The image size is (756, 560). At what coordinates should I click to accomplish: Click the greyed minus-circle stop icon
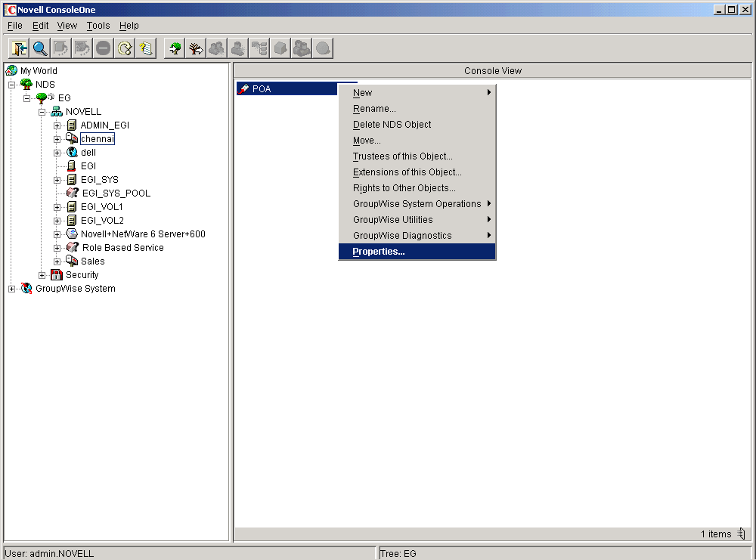103,48
